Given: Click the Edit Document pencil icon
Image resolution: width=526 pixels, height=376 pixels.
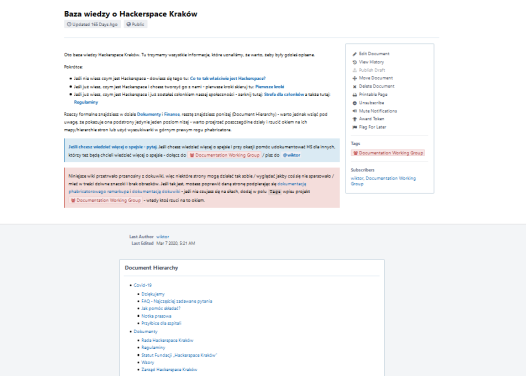Looking at the screenshot, I should (x=355, y=54).
